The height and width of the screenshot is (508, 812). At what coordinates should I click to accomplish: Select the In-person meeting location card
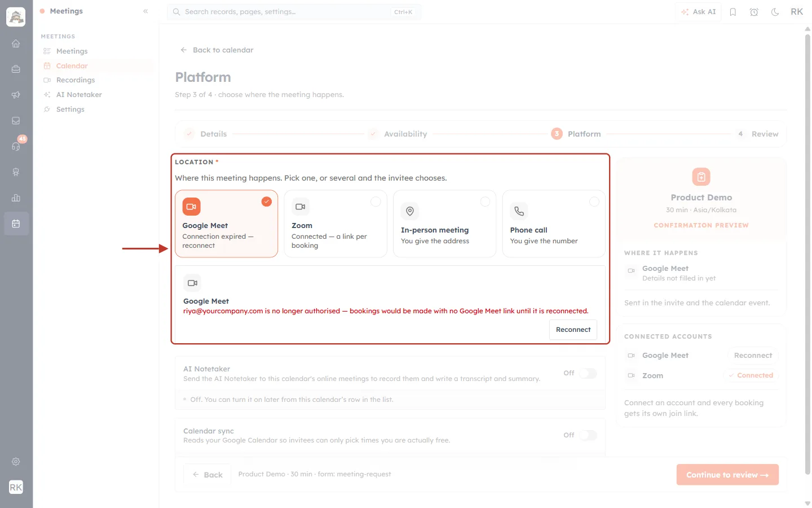(x=444, y=224)
